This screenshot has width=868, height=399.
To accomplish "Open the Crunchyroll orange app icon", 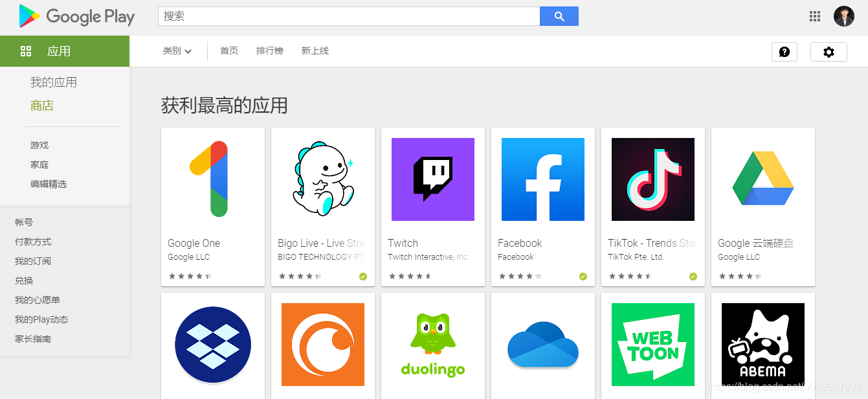I will coord(323,345).
